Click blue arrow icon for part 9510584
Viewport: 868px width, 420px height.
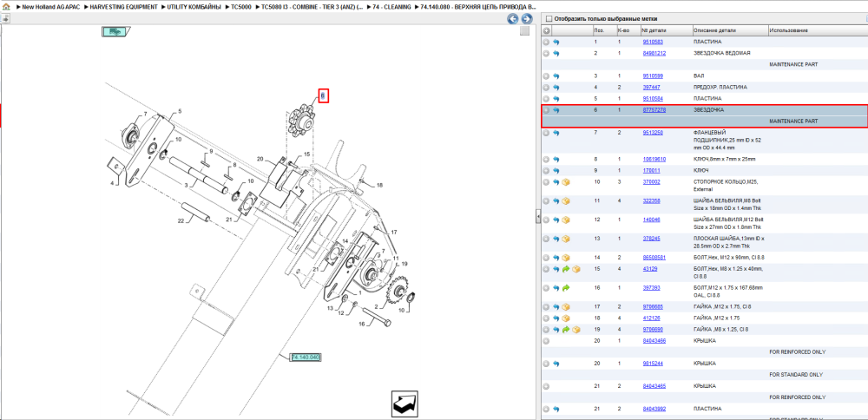tap(556, 99)
